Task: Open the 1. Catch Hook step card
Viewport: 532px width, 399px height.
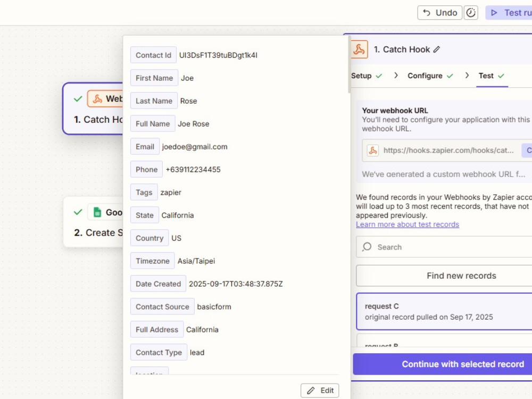Action: coord(93,109)
